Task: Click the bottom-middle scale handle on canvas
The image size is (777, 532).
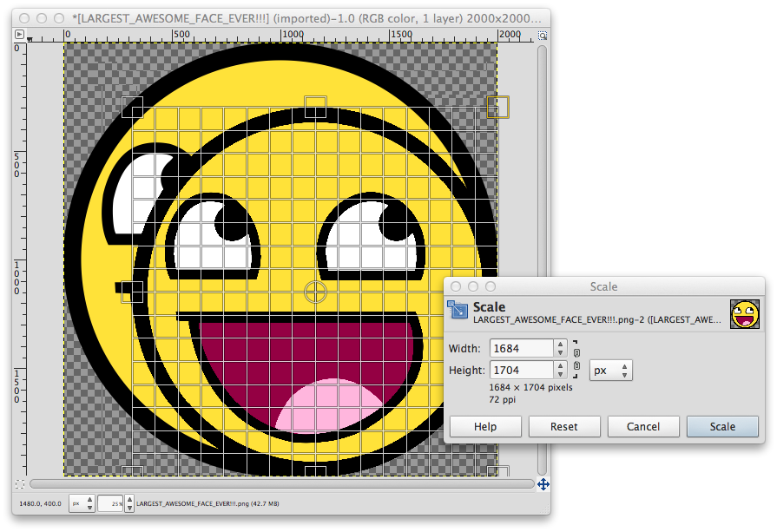Action: (315, 471)
